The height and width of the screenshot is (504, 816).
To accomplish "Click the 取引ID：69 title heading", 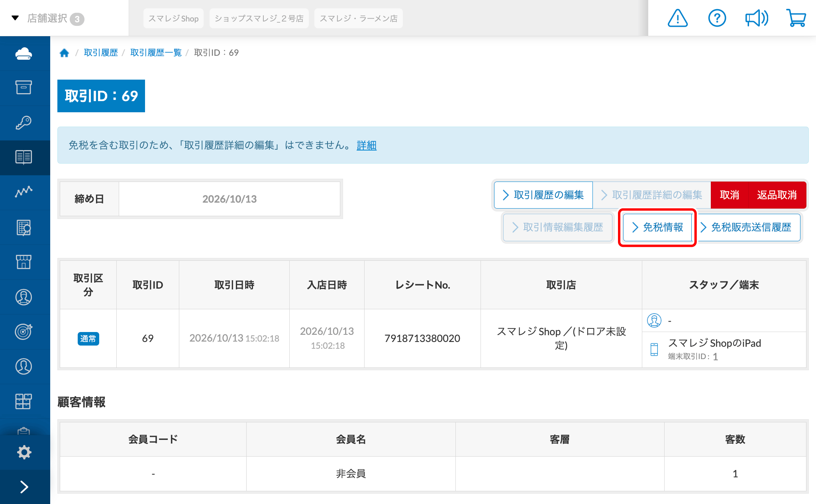I will [x=101, y=96].
